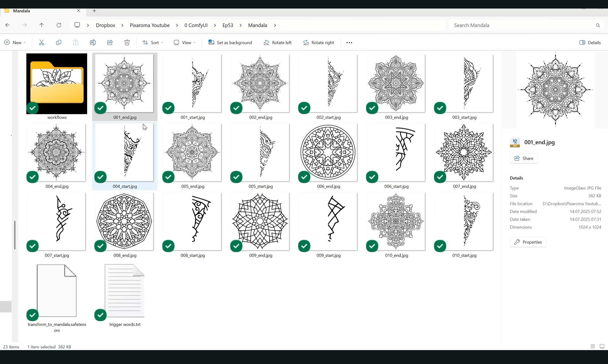608x364 pixels.
Task: Click the Copy icon in toolbar
Action: click(x=59, y=42)
